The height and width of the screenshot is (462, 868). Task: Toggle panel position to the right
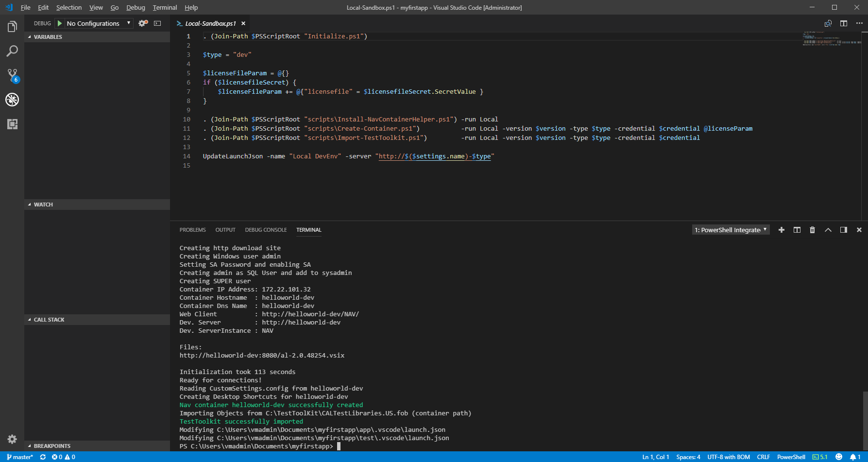click(x=843, y=230)
